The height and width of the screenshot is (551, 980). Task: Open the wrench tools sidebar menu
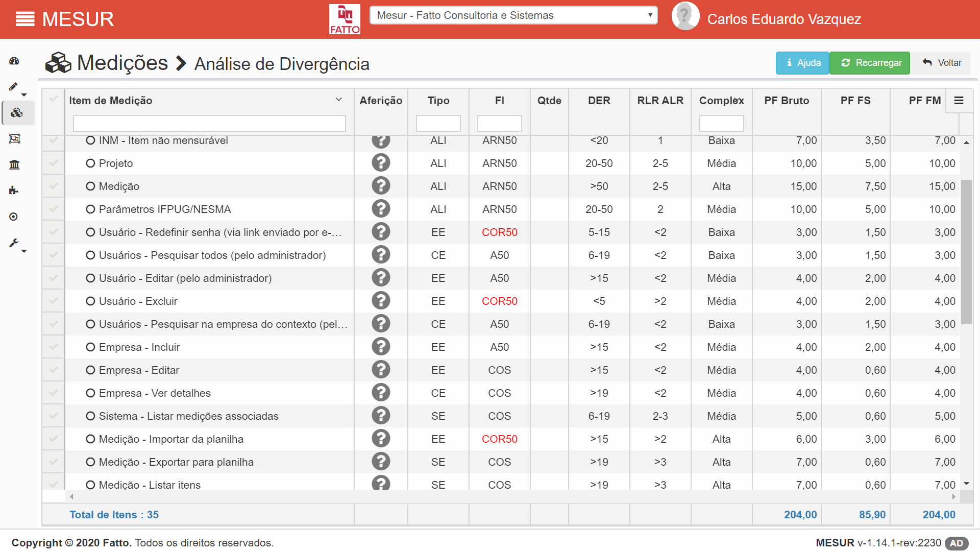(x=14, y=243)
